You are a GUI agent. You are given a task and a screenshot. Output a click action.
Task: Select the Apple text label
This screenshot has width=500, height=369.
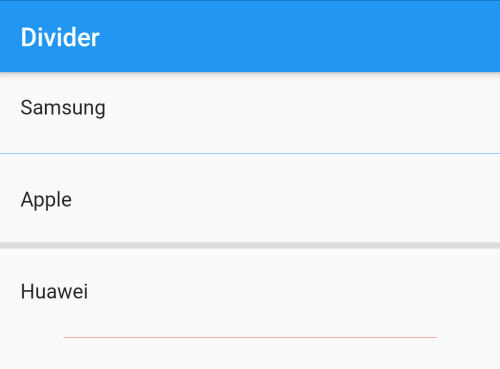tap(46, 200)
